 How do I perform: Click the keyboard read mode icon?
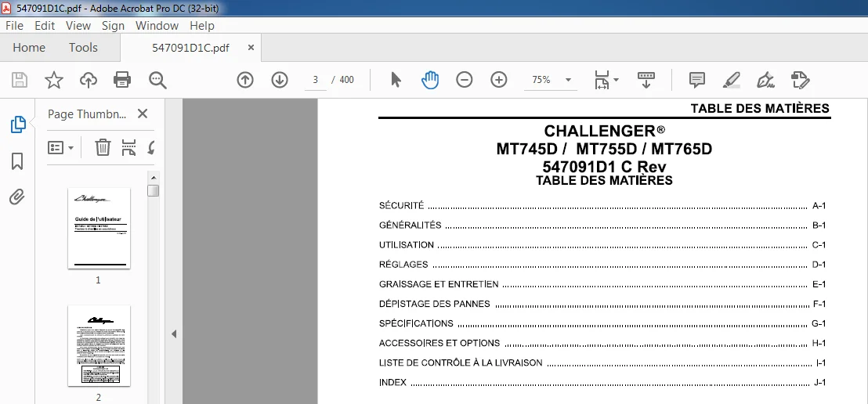click(646, 80)
